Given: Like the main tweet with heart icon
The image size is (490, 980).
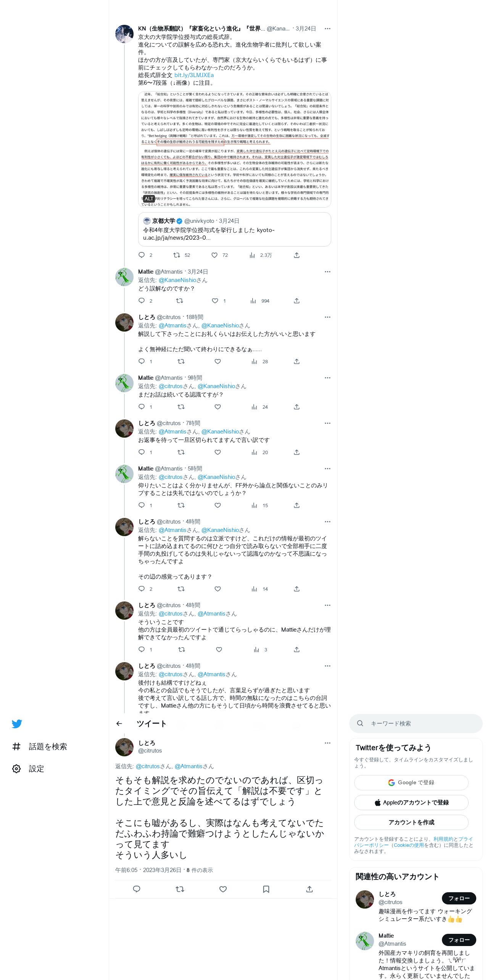Looking at the screenshot, I should click(223, 889).
